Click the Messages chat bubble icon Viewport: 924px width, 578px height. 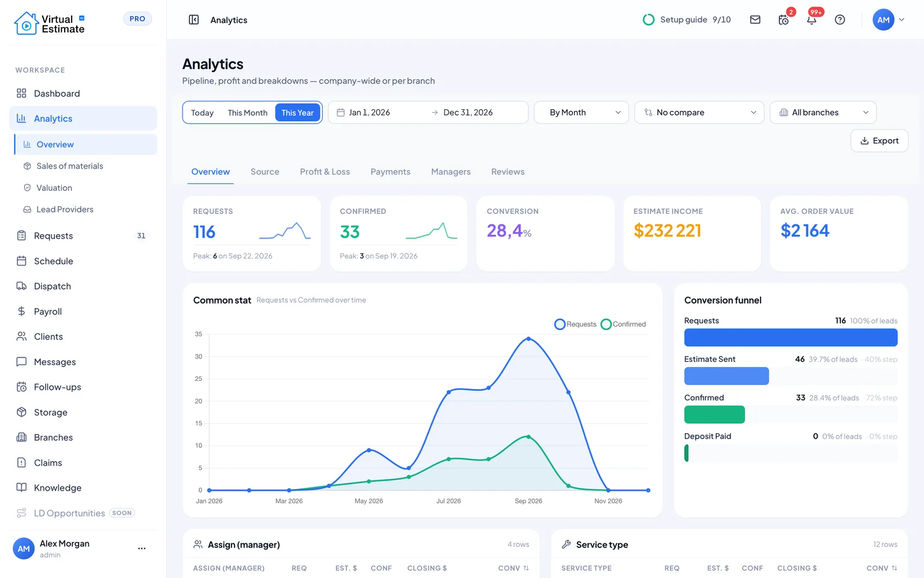pyautogui.click(x=21, y=362)
